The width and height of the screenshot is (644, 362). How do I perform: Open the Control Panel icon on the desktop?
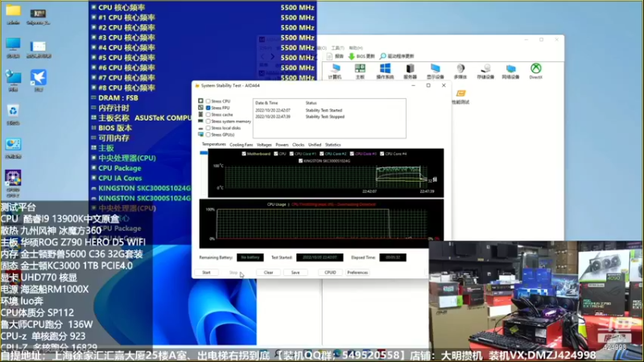pyautogui.click(x=13, y=145)
